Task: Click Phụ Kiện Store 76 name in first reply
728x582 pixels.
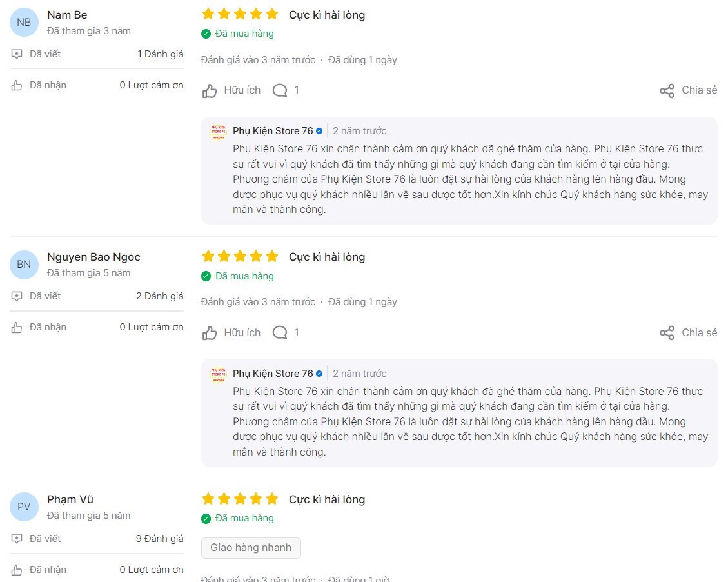Action: [273, 131]
